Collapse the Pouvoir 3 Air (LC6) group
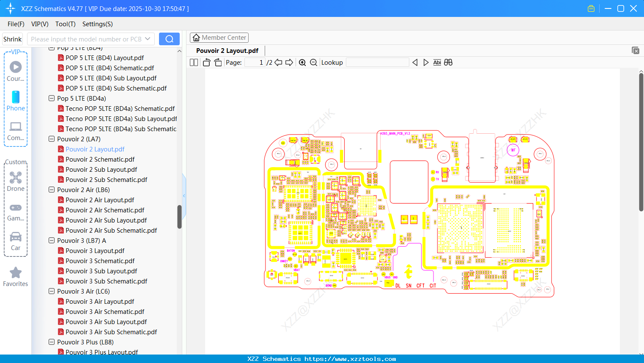This screenshot has width=644, height=363. 51,291
